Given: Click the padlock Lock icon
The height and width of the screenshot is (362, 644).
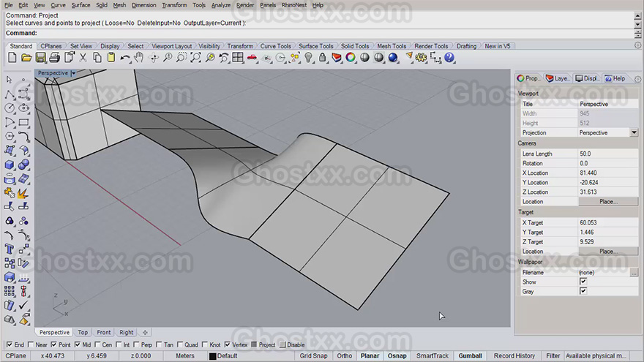Looking at the screenshot, I should coord(323,58).
